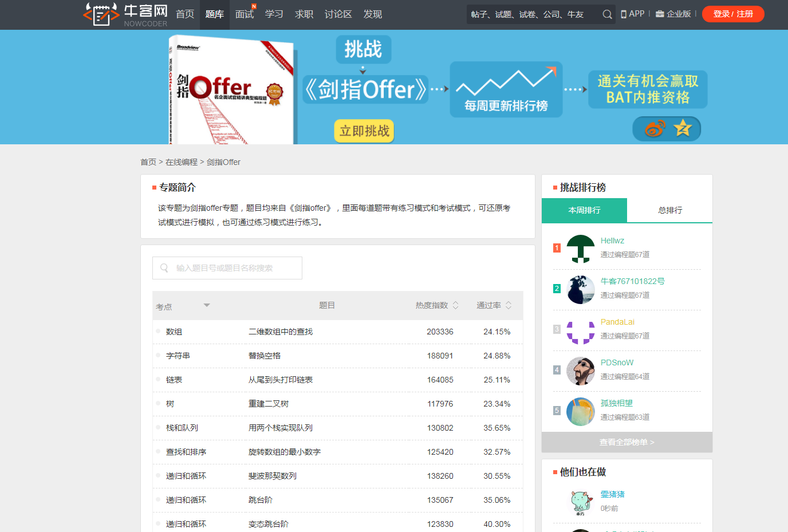
Task: Click 在线编程 breadcrumb link
Action: 182,162
